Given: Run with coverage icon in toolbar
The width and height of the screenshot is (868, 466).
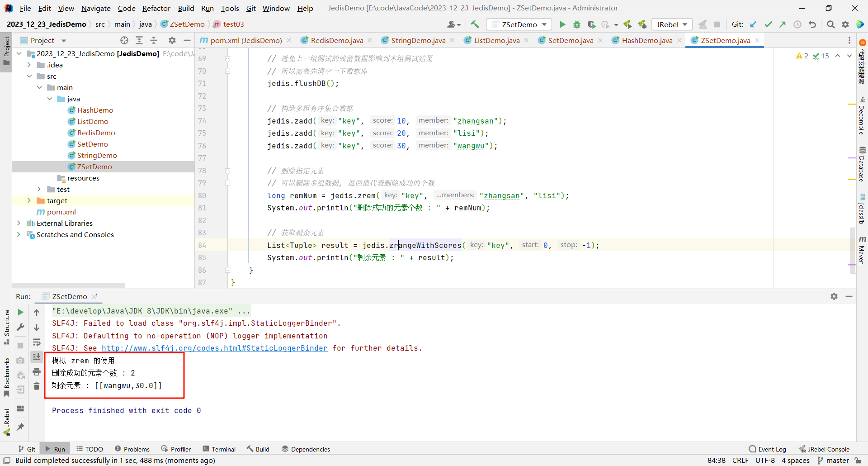Looking at the screenshot, I should (591, 24).
